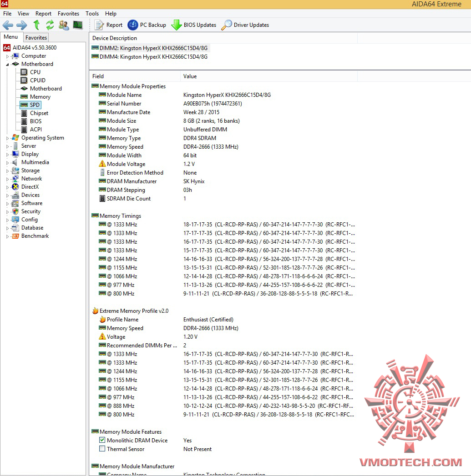Click the Forward navigation arrow
471x476 pixels.
pos(21,25)
